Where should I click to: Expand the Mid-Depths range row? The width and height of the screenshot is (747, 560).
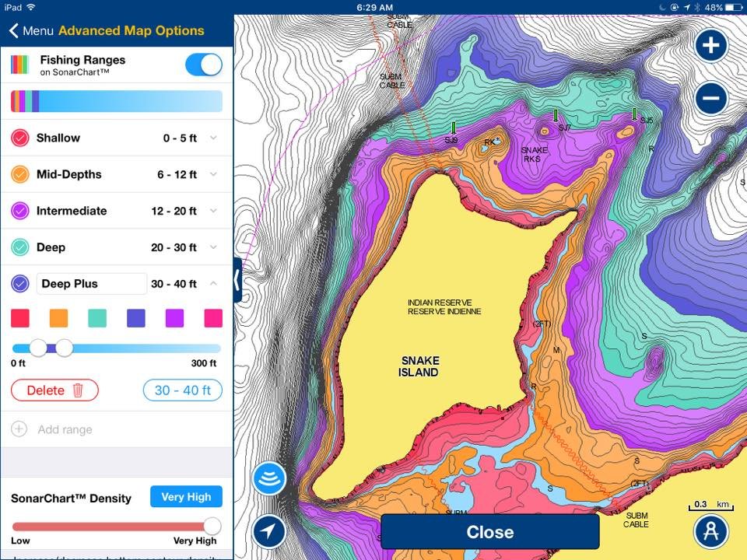(213, 175)
